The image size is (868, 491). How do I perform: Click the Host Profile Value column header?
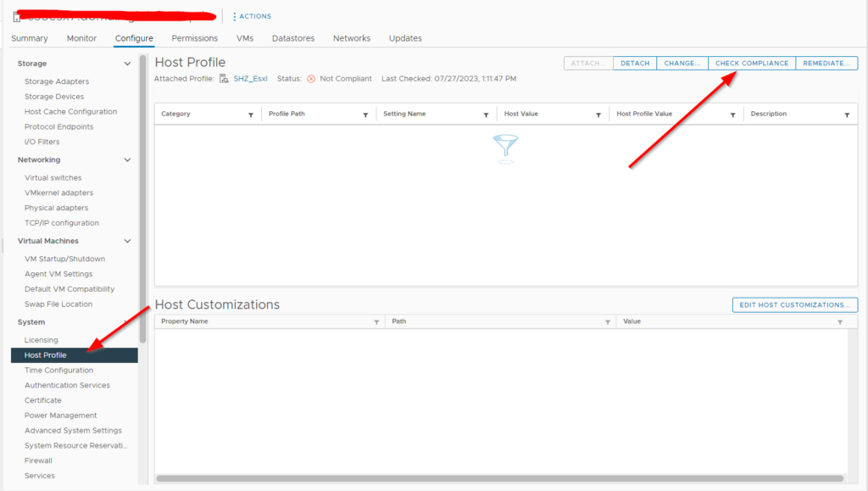[x=644, y=114]
